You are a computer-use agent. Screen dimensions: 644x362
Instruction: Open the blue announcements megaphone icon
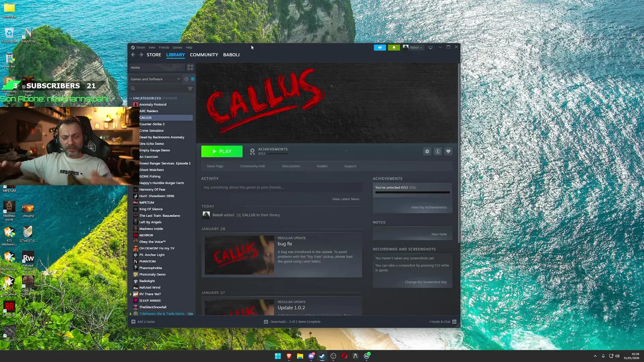click(380, 47)
